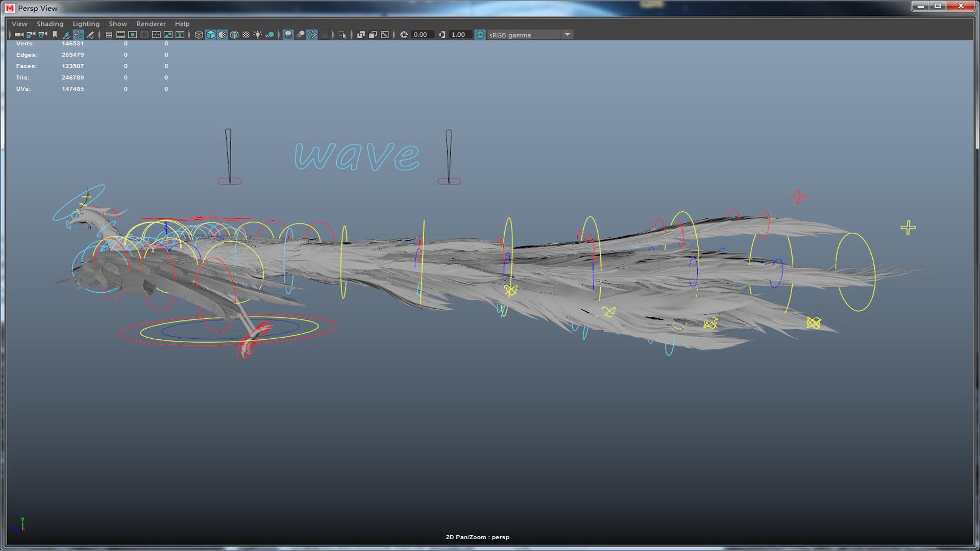980x551 pixels.
Task: Open the Show menu
Action: click(118, 24)
